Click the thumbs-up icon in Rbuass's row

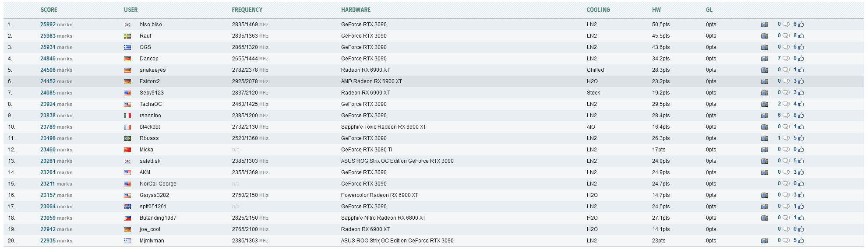[x=801, y=138]
